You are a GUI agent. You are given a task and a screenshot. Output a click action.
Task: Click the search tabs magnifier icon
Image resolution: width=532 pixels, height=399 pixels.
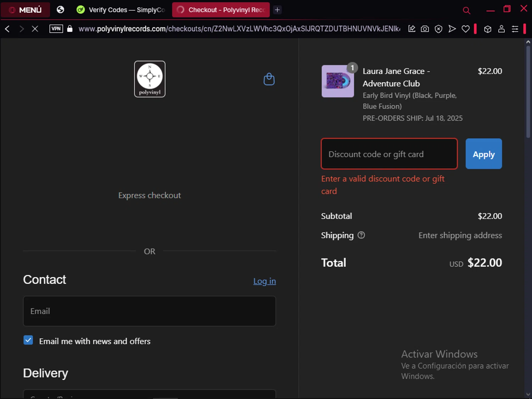(467, 10)
